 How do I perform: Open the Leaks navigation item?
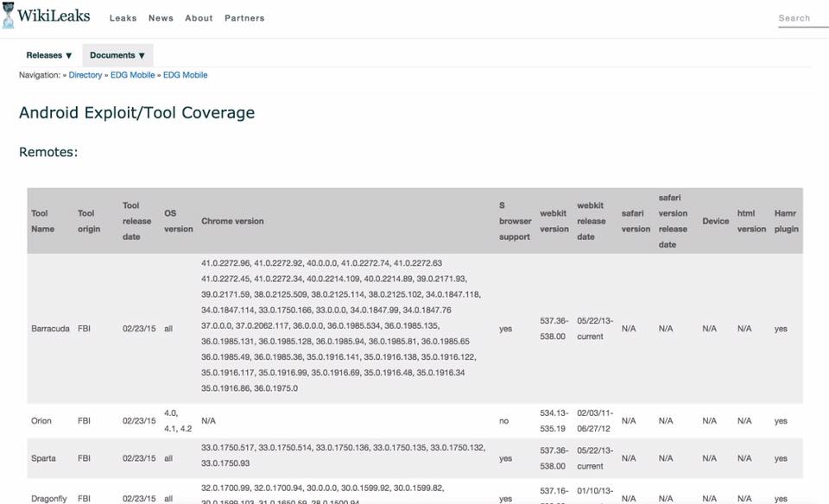[123, 18]
